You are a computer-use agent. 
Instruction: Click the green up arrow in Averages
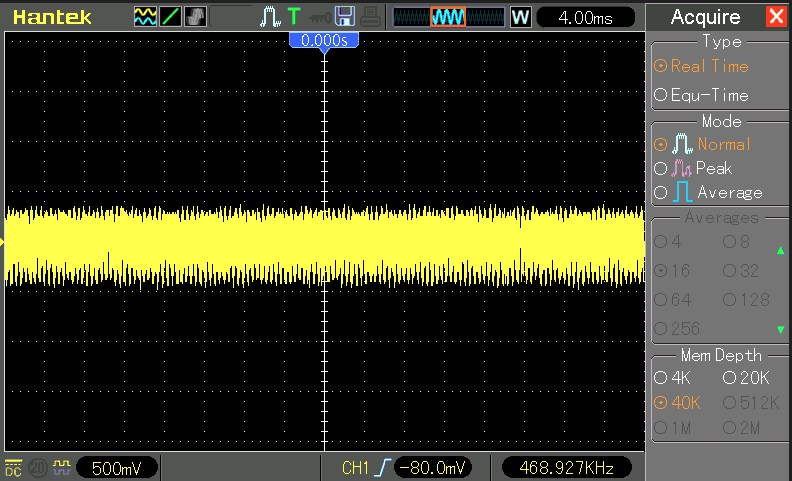(780, 250)
